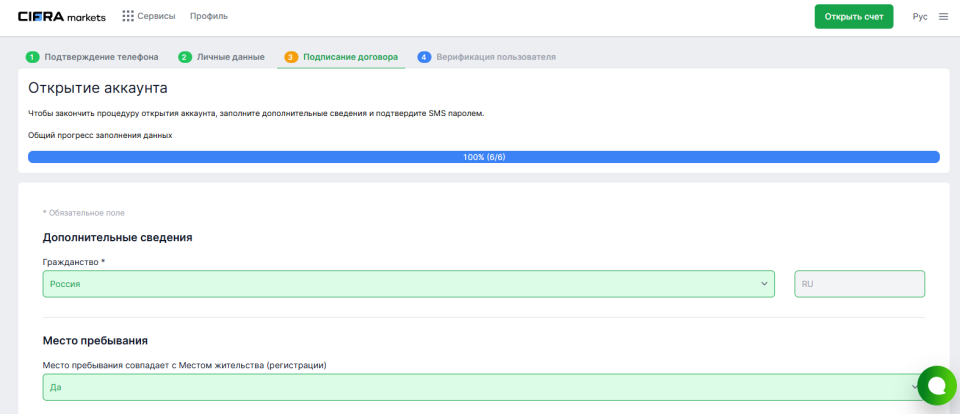This screenshot has height=414, width=960.
Task: Open the Сервисы grid icon
Action: (128, 16)
